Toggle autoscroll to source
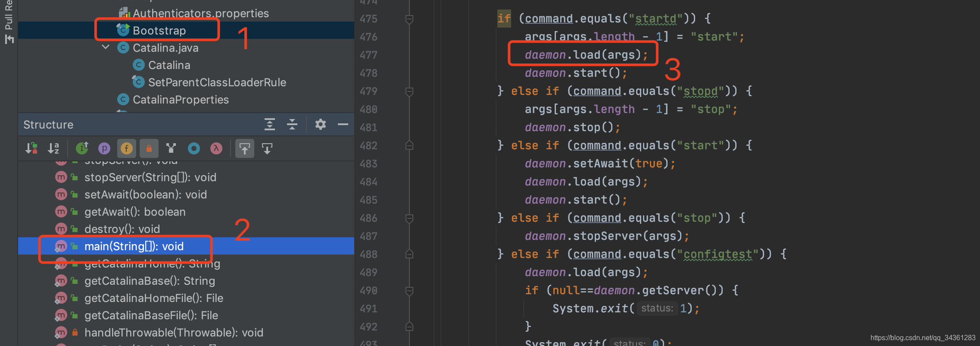Screen dimensions: 980x346 click(245, 148)
